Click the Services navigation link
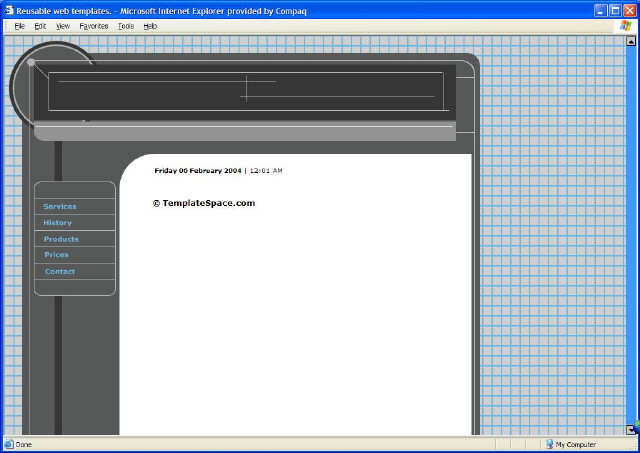 pos(60,207)
